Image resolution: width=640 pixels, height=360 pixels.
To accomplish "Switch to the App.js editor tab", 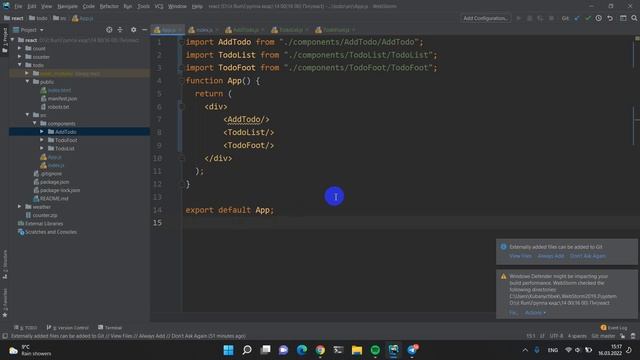I will [x=167, y=30].
